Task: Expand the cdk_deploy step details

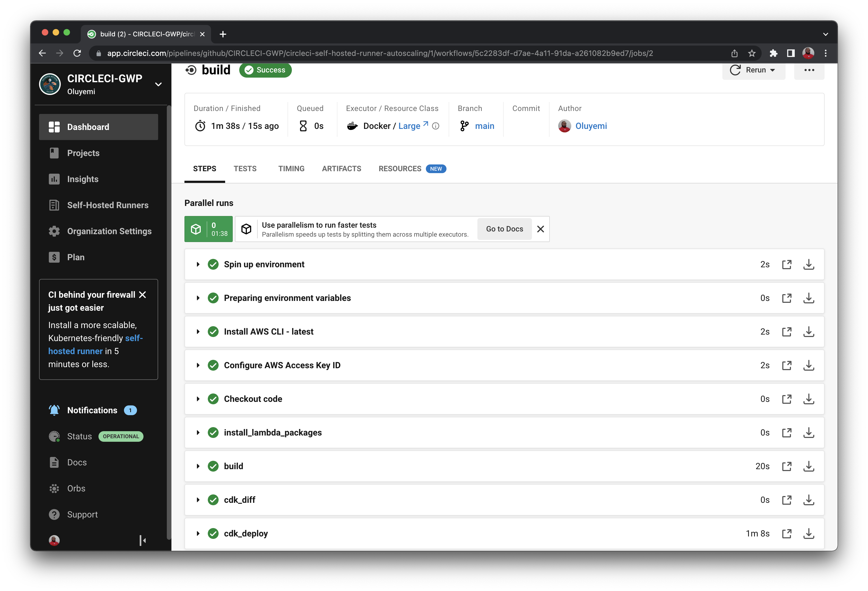Action: (198, 533)
